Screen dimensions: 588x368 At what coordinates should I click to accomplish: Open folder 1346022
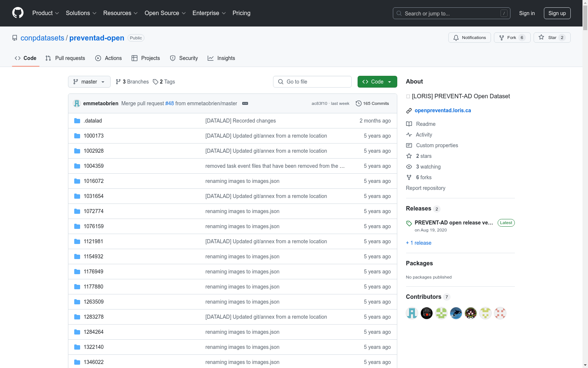(x=94, y=362)
